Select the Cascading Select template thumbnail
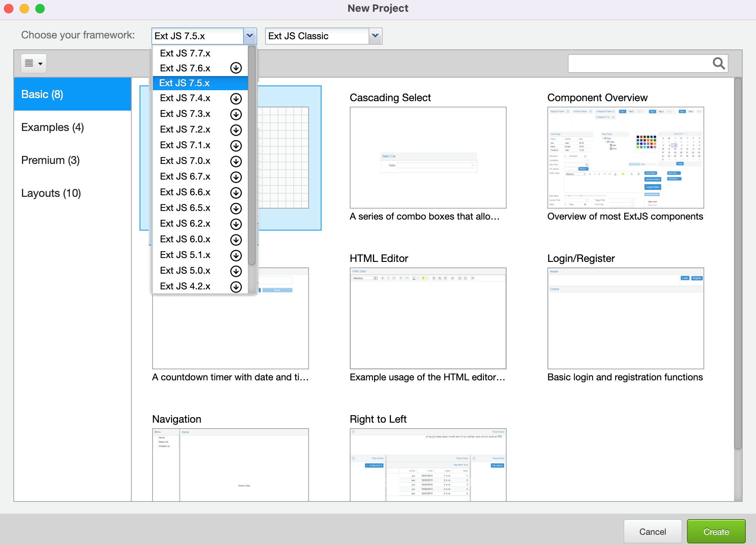This screenshot has width=756, height=545. tap(428, 158)
